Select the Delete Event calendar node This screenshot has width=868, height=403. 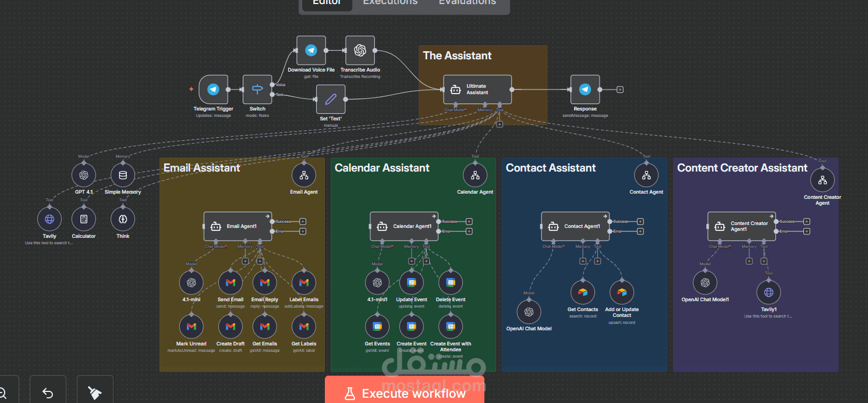(451, 283)
